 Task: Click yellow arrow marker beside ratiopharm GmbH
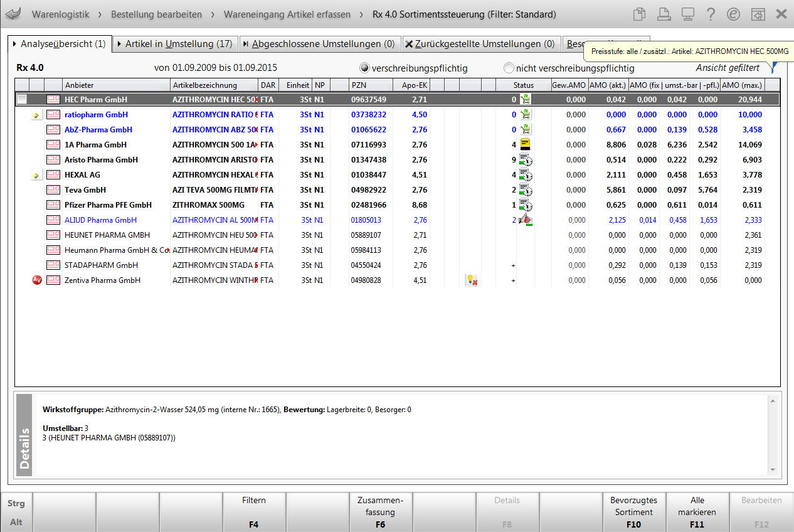(x=36, y=115)
